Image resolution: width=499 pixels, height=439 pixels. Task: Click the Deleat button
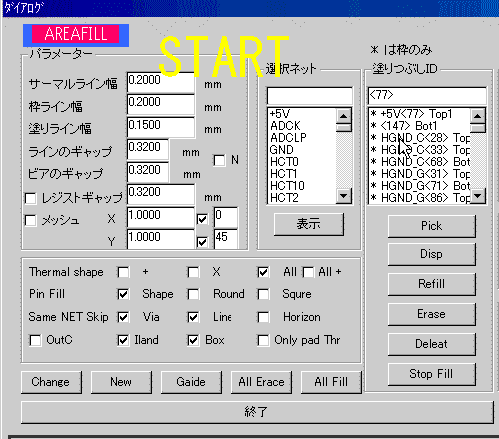(431, 344)
